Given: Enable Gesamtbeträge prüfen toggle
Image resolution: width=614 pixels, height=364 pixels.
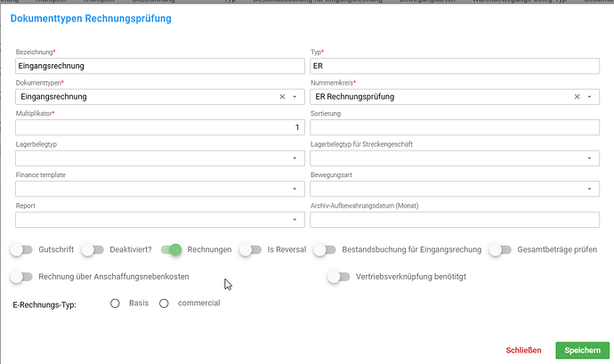Looking at the screenshot, I should click(500, 249).
